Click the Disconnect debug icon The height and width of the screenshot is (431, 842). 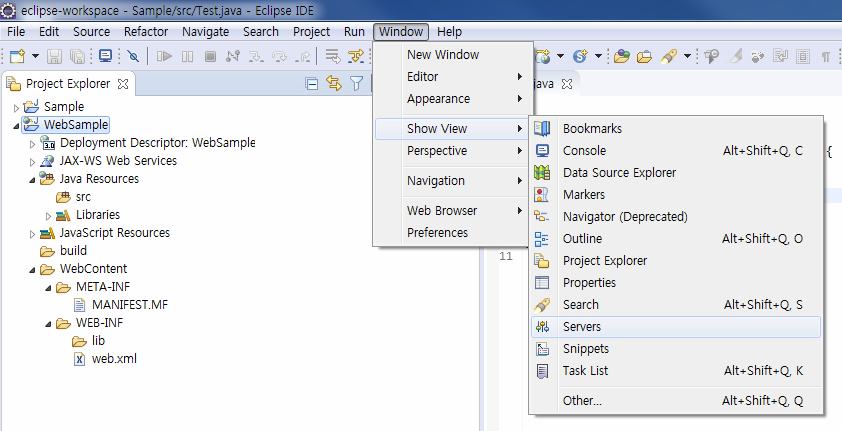(x=233, y=56)
